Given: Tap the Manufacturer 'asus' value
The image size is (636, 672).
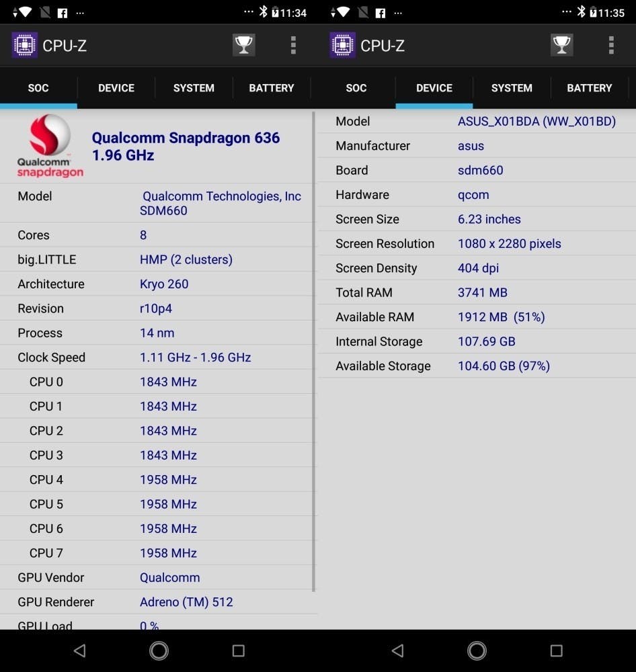Looking at the screenshot, I should point(471,146).
